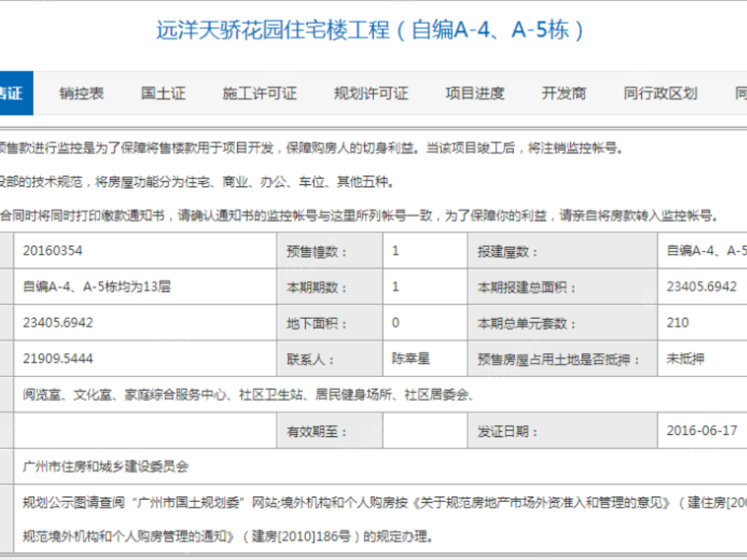Click the paragraph about 房屋功能分为住宅、商业、办公
The width and height of the screenshot is (747, 560).
click(x=197, y=182)
